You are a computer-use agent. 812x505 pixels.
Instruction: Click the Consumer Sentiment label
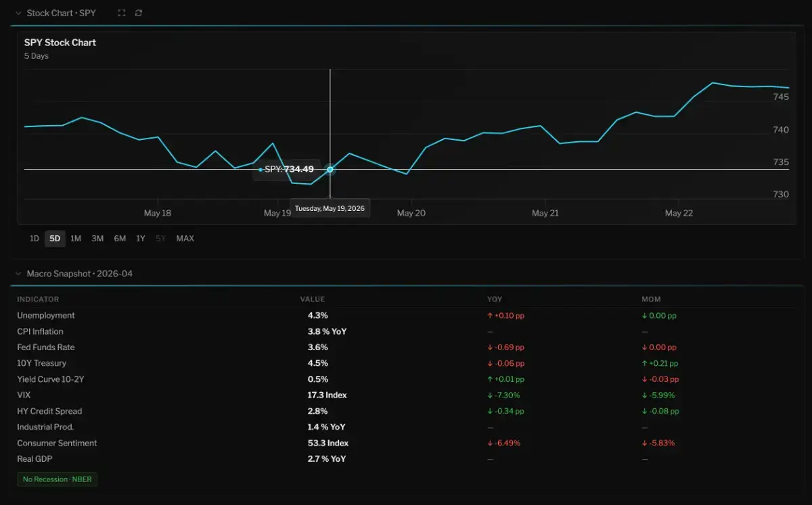[x=57, y=443]
